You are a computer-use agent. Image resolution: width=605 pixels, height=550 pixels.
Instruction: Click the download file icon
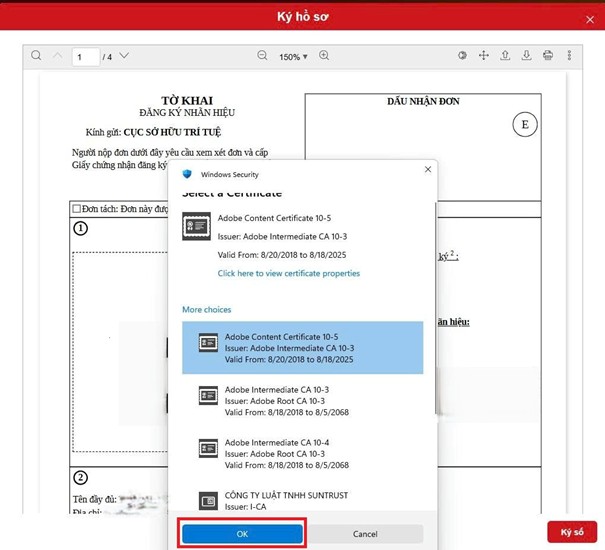pyautogui.click(x=527, y=56)
